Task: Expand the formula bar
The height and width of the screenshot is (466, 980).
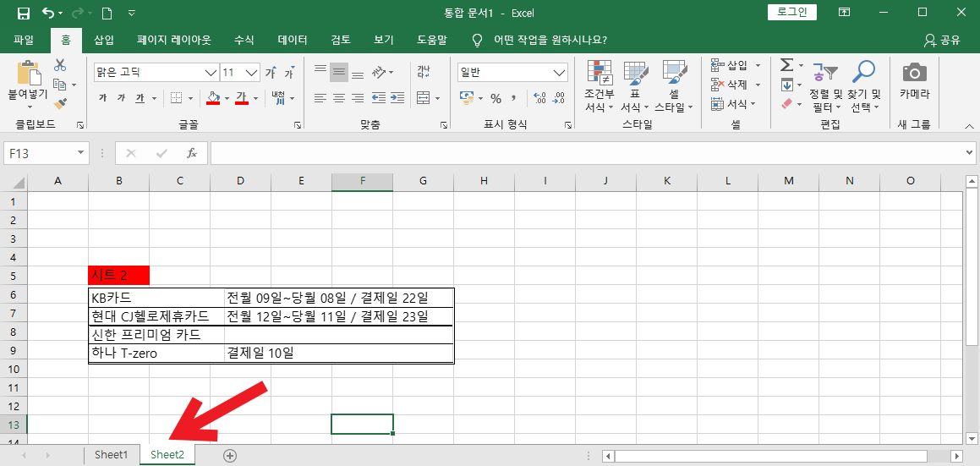Action: click(969, 152)
